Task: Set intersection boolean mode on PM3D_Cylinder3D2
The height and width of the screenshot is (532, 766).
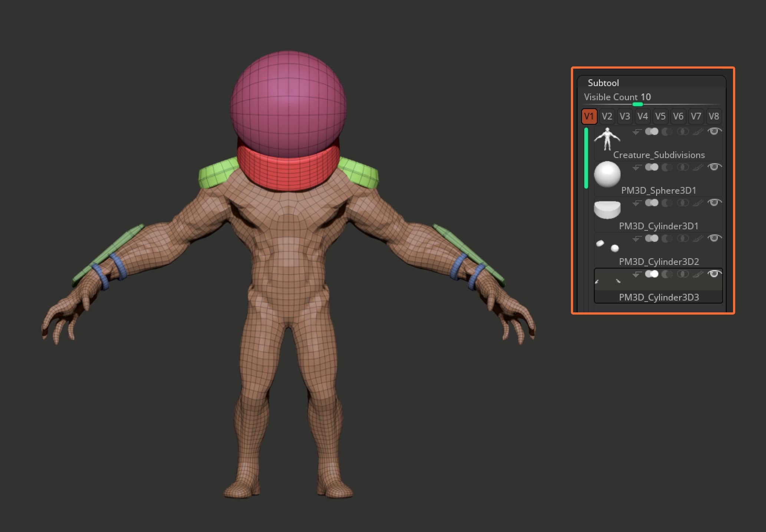Action: [683, 238]
